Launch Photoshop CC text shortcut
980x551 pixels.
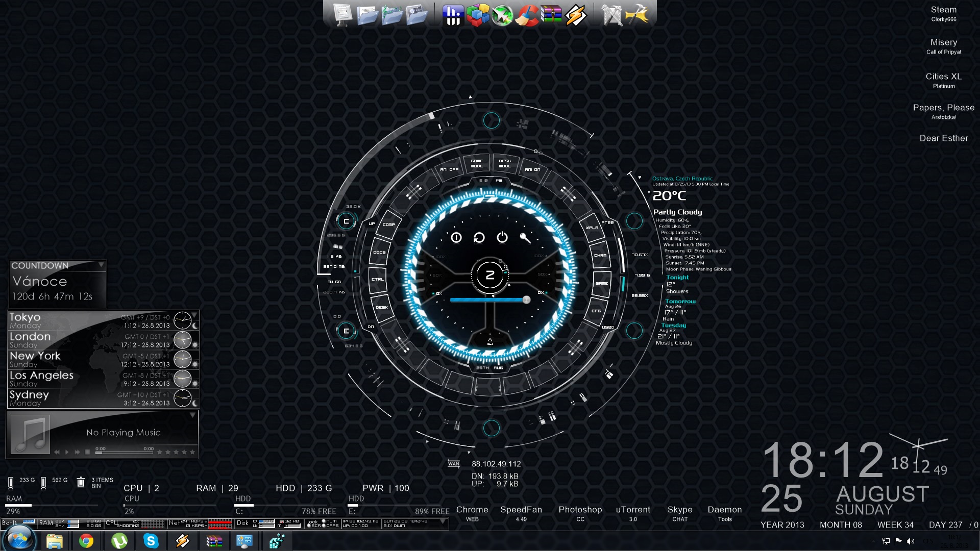click(580, 510)
